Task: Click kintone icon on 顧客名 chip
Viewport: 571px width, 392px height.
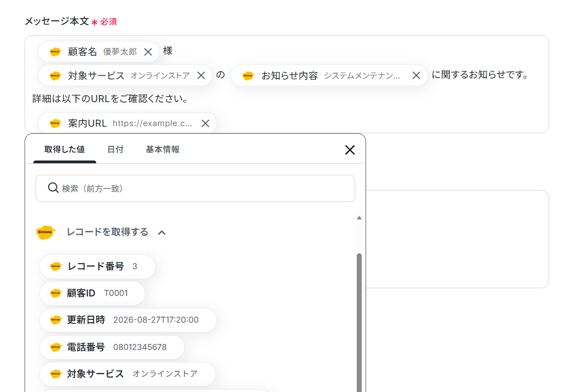Action: pos(55,52)
